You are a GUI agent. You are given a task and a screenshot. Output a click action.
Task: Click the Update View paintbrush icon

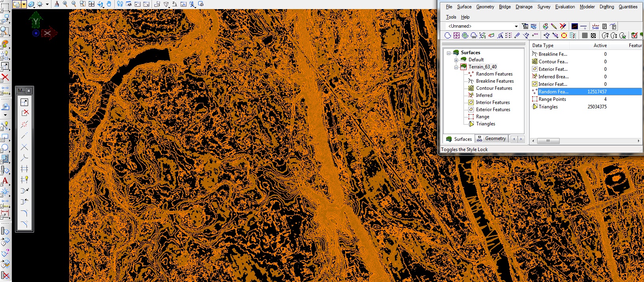(x=57, y=4)
